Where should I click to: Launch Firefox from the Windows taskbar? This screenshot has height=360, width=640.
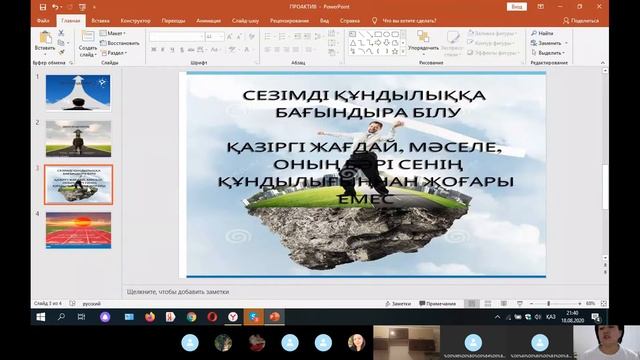150,317
